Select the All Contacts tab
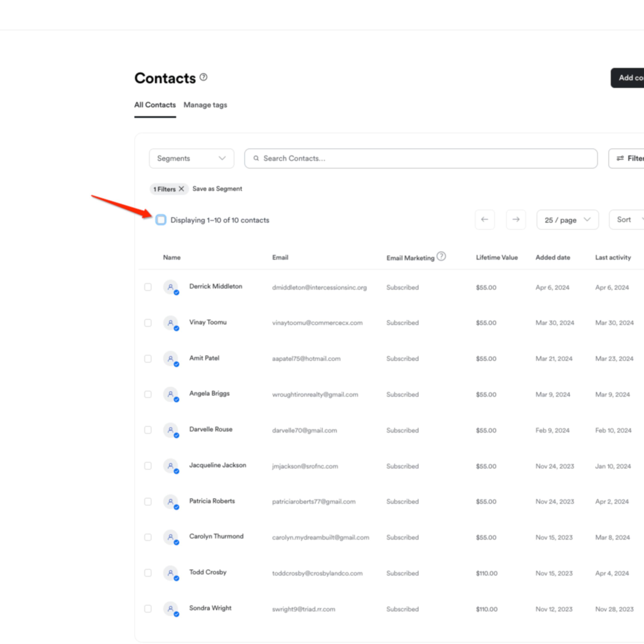Viewport: 644px width, 644px height. pyautogui.click(x=155, y=105)
